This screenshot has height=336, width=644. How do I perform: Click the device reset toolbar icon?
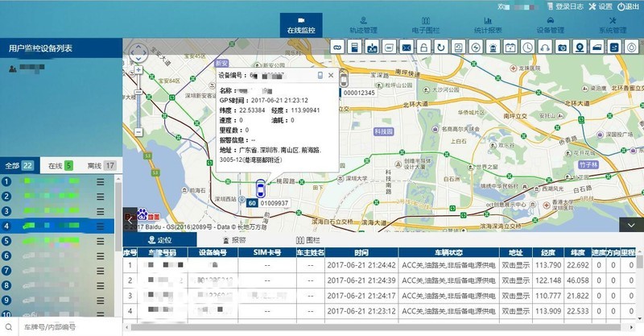(458, 48)
